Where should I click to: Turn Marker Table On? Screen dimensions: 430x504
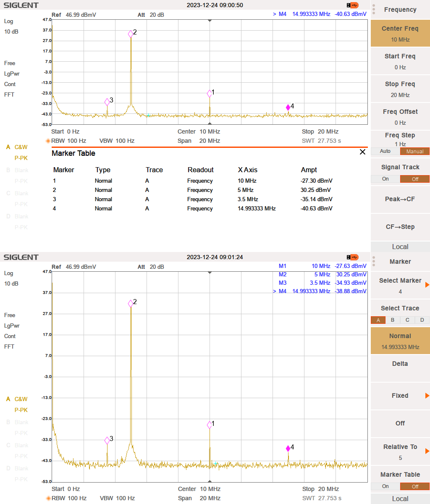pos(385,486)
